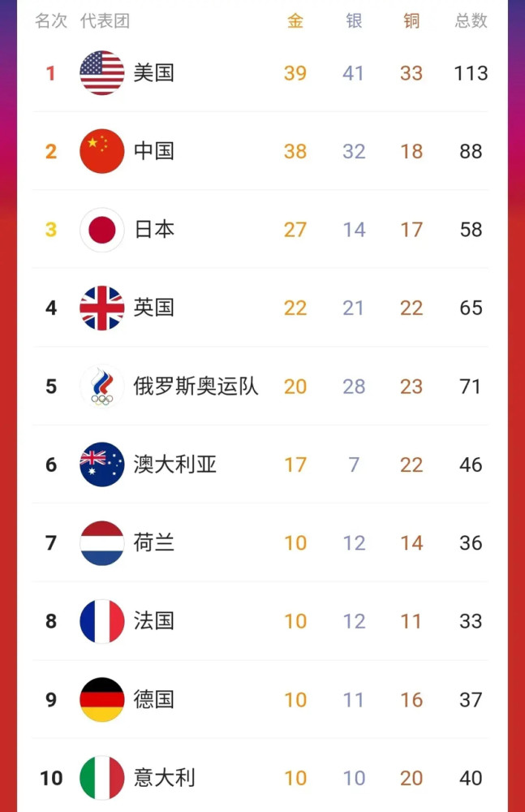Click the France flag icon
This screenshot has height=812, width=525.
(x=102, y=621)
